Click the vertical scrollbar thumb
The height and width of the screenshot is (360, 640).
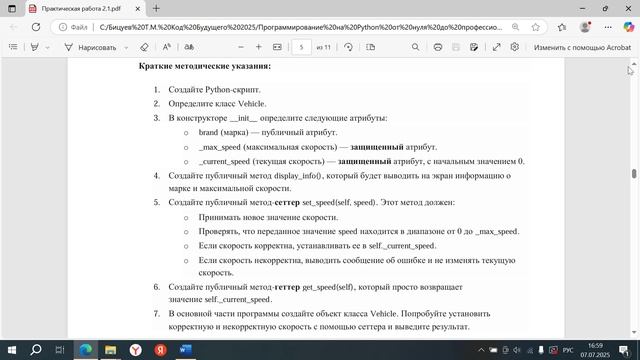pyautogui.click(x=634, y=173)
